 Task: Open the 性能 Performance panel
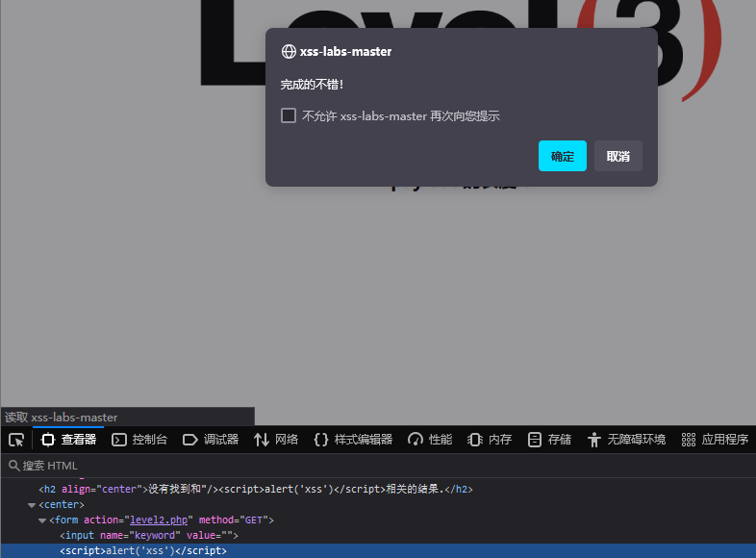click(429, 440)
